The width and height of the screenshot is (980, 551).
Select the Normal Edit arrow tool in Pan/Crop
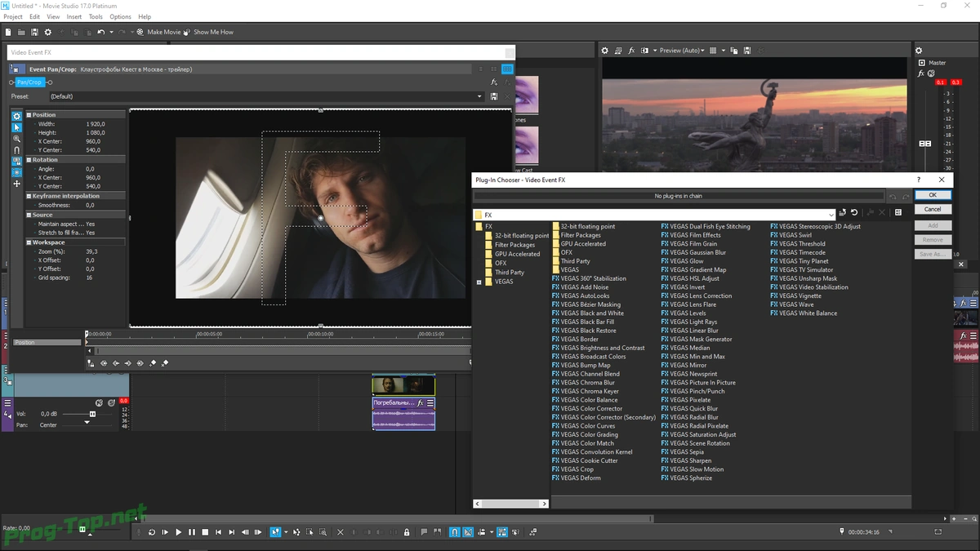tap(16, 127)
